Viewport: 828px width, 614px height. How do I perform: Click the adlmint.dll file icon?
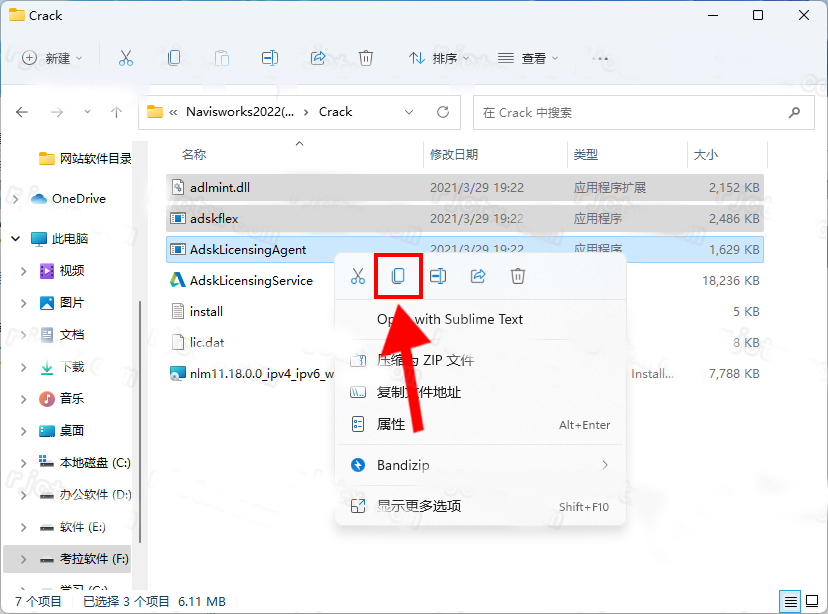pos(178,187)
